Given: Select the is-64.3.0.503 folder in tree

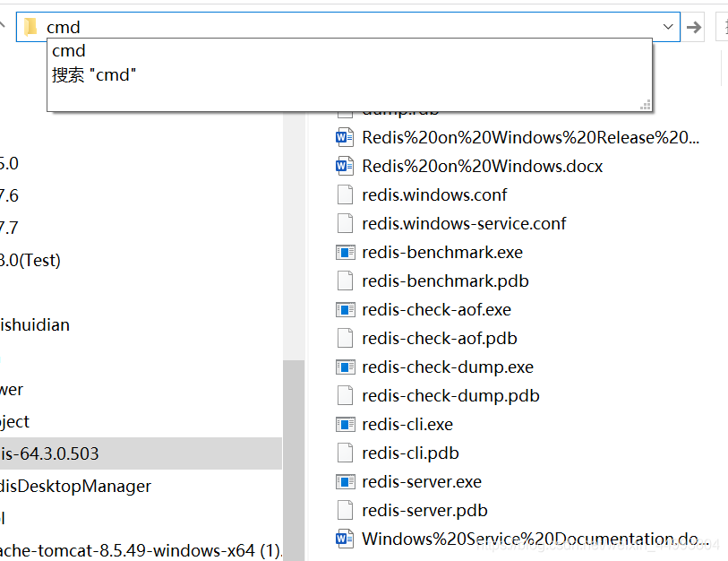Looking at the screenshot, I should (141, 453).
